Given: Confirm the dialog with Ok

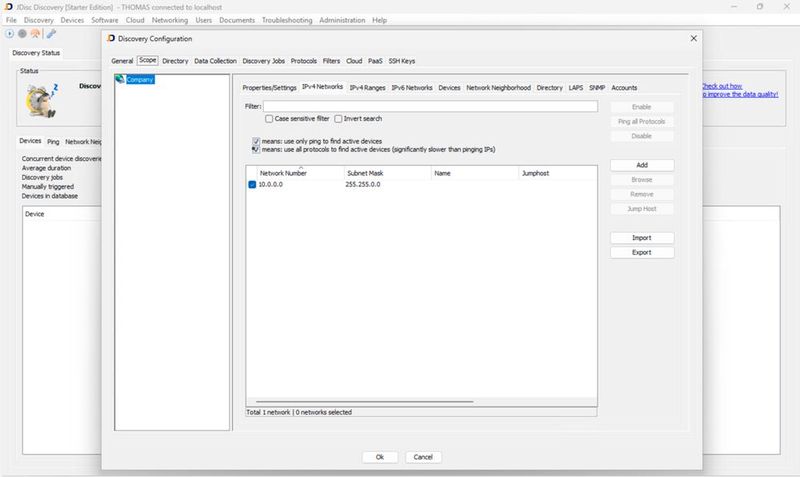Looking at the screenshot, I should pos(380,457).
